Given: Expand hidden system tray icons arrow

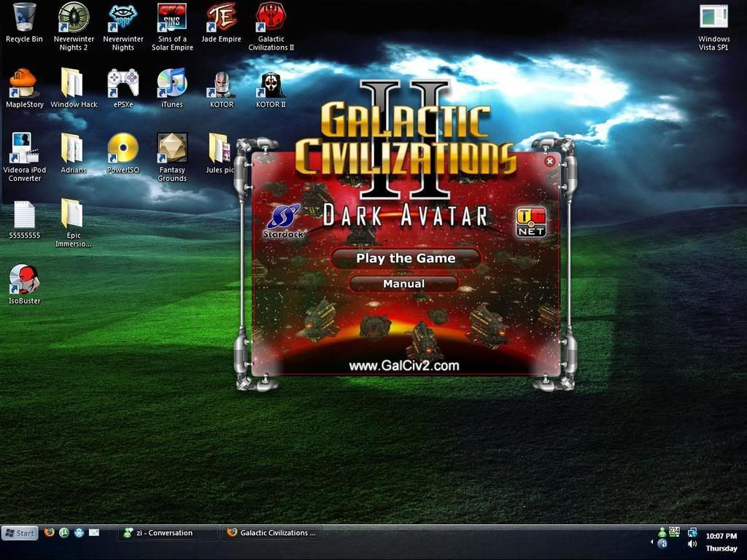Looking at the screenshot, I should click(651, 542).
